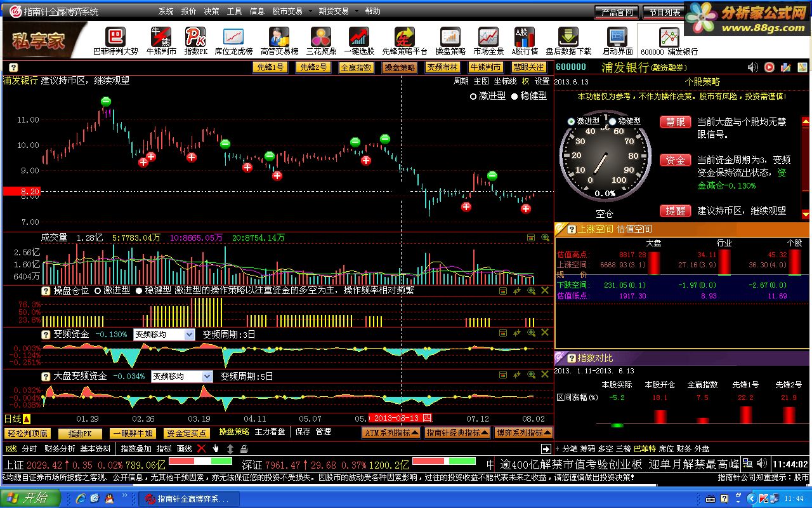
Task: Click the red X delete-drawing icon
Action: (201, 449)
